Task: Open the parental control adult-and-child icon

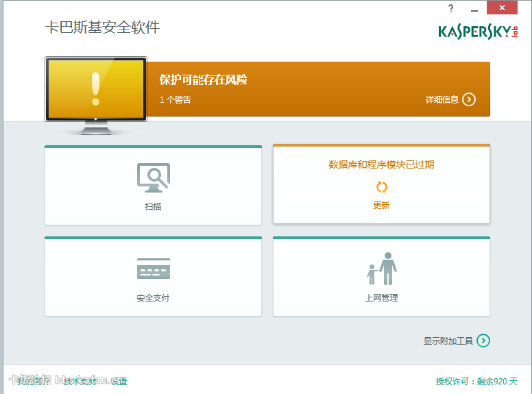Action: 382,269
